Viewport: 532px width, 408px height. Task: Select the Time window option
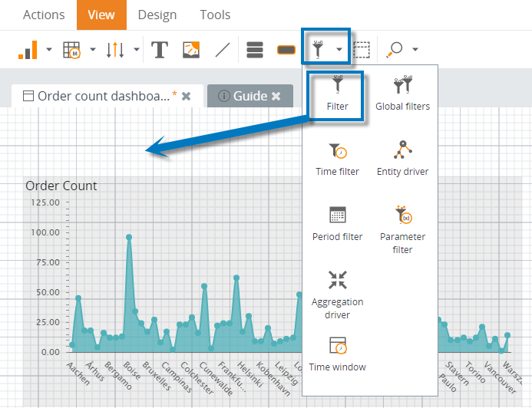click(x=337, y=354)
